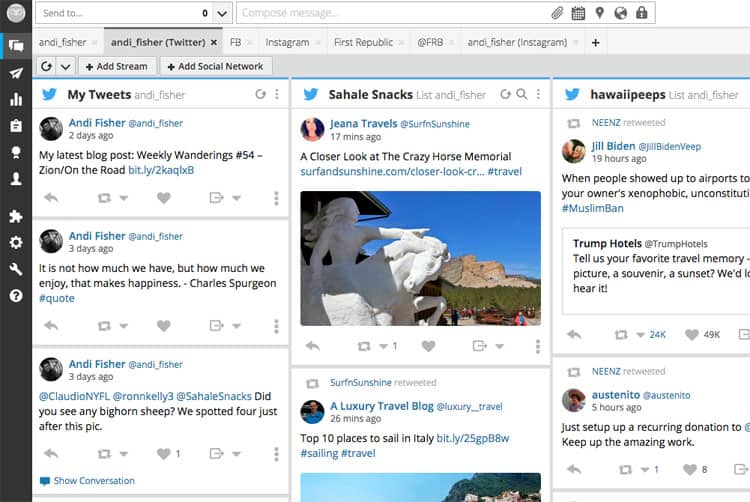
Task: Open the App Directory puzzle icon
Action: pos(16,216)
